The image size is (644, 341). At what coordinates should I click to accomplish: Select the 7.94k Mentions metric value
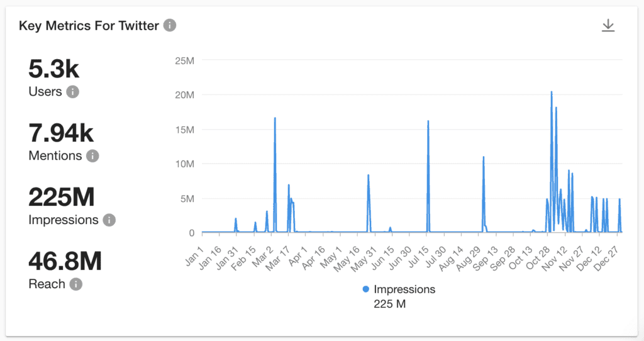(x=61, y=133)
